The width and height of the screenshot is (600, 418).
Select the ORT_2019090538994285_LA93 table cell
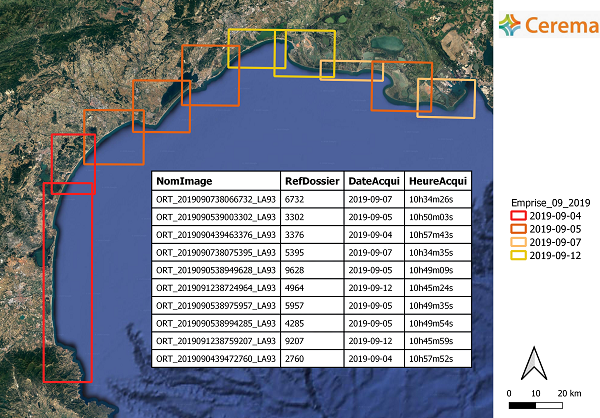coord(216,323)
